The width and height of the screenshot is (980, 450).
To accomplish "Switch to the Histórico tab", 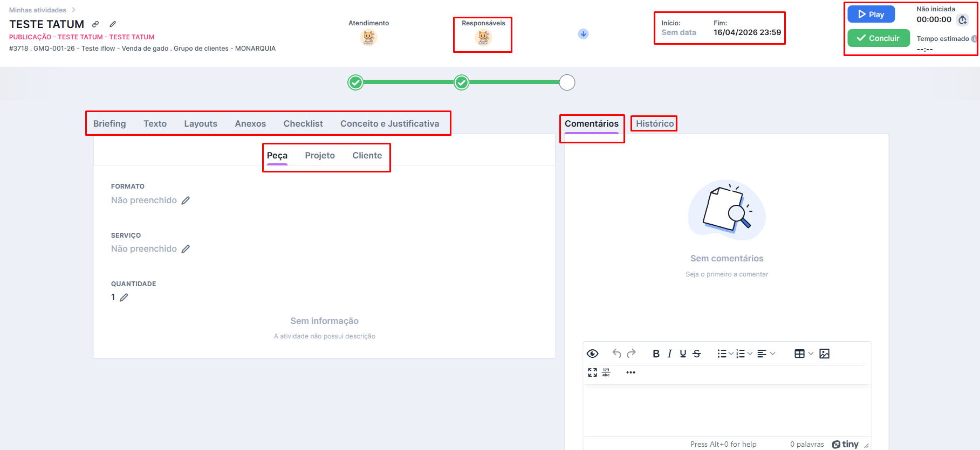I will (655, 123).
